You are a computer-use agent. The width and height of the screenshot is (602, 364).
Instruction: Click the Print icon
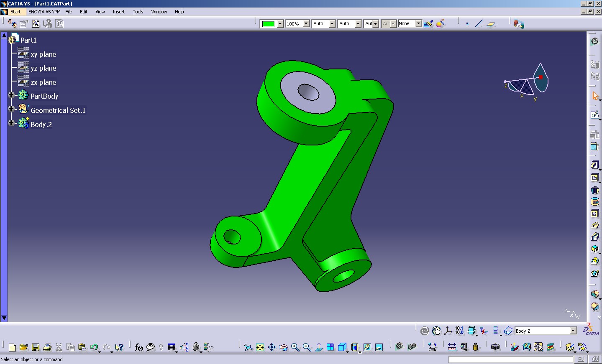47,347
